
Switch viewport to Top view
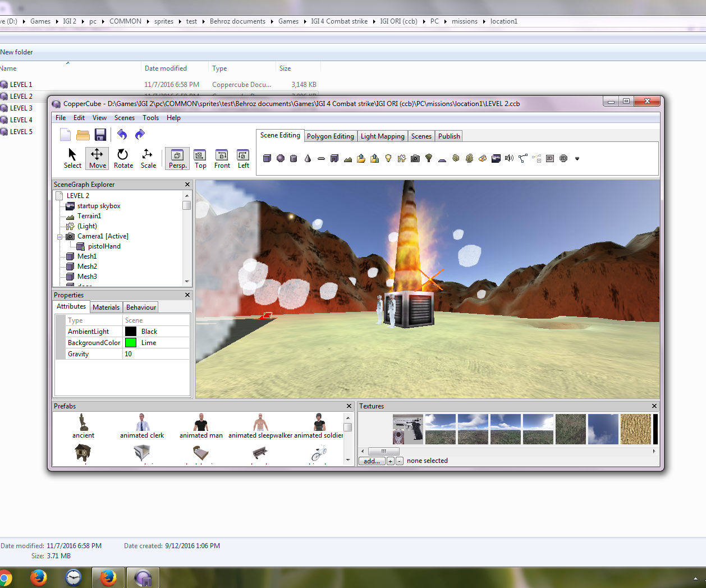[200, 158]
